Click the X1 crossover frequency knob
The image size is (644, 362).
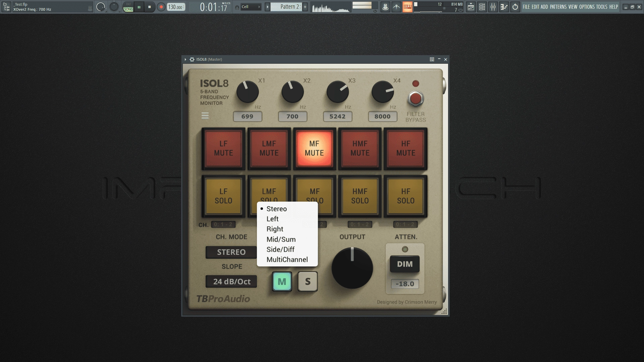248,92
